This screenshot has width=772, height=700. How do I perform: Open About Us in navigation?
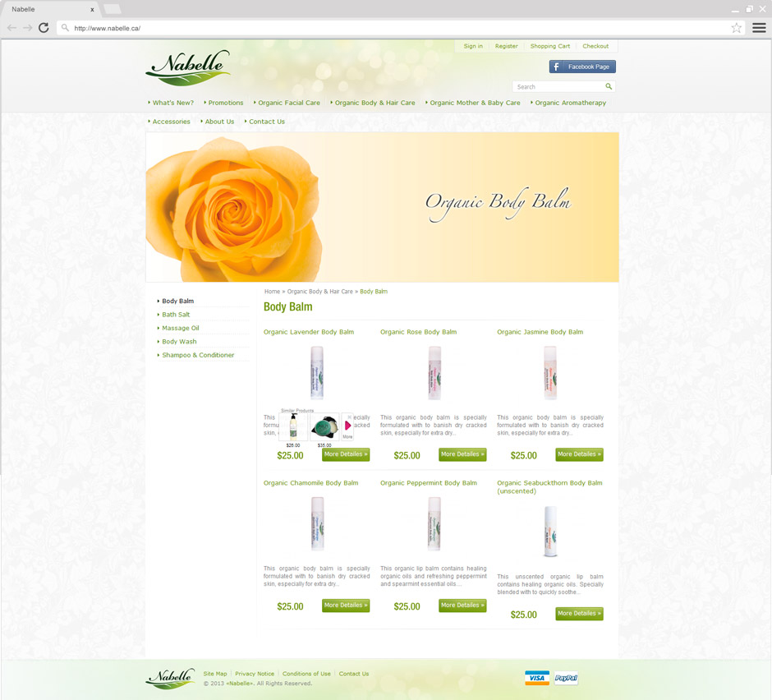[x=219, y=122]
